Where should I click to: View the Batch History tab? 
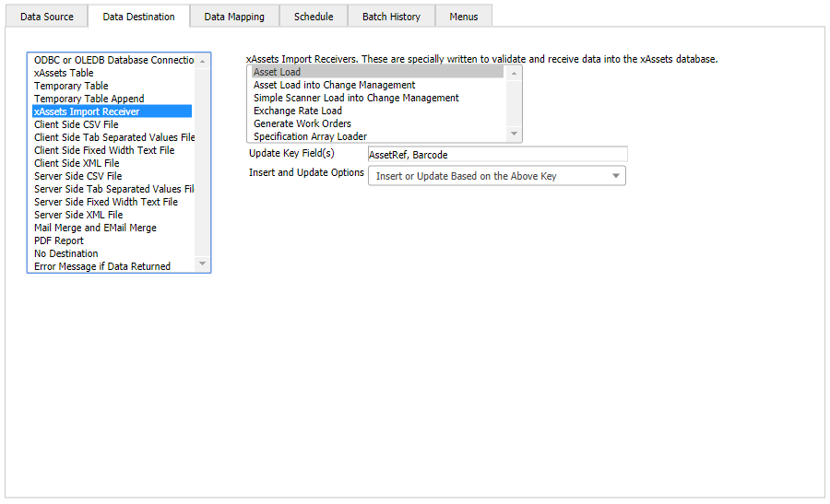click(391, 17)
